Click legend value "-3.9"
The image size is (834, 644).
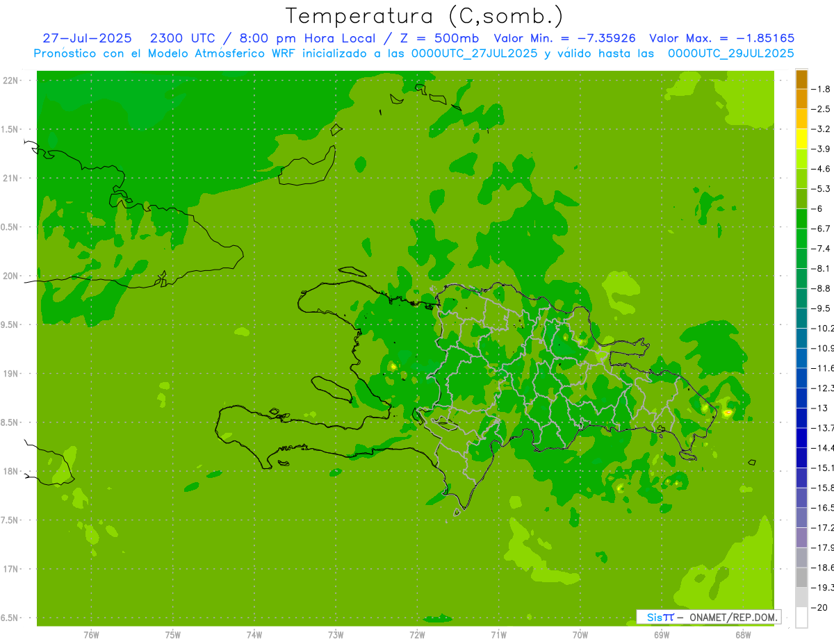point(821,149)
